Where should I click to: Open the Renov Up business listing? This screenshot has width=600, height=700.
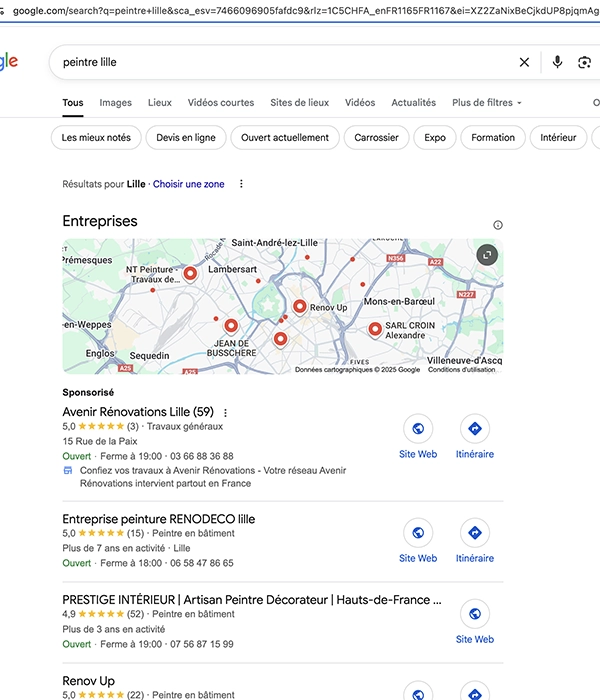pyautogui.click(x=88, y=681)
